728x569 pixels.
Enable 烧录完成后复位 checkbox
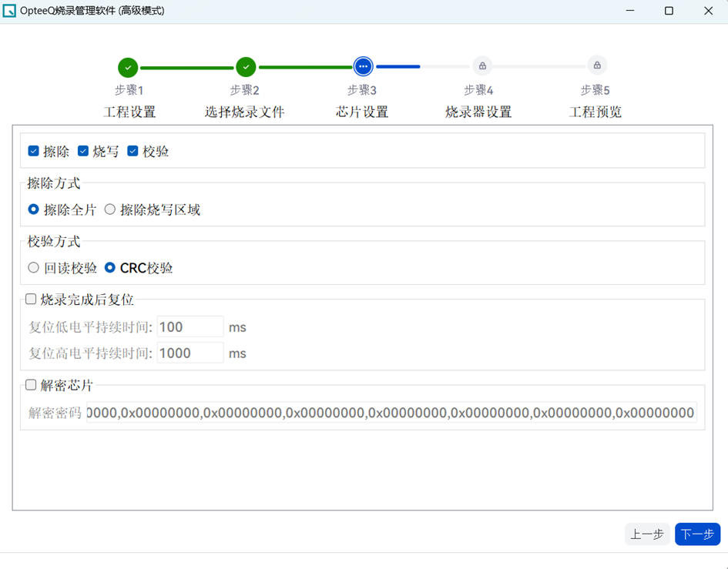tap(32, 299)
